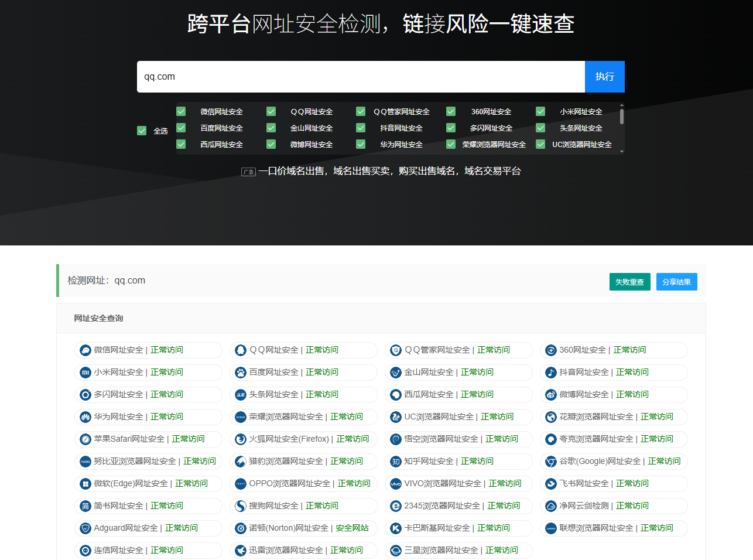Open the 一口价域名出售 advertisement link
Viewport: 753px width, 560px height.
point(389,171)
